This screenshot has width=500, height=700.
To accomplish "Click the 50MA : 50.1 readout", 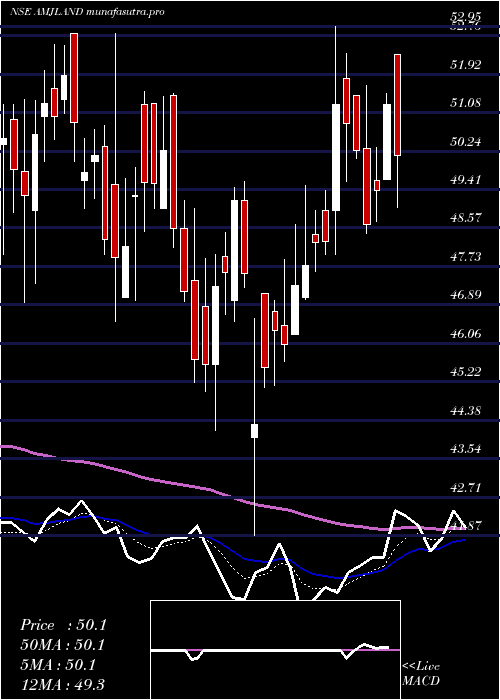I will pyautogui.click(x=63, y=646).
